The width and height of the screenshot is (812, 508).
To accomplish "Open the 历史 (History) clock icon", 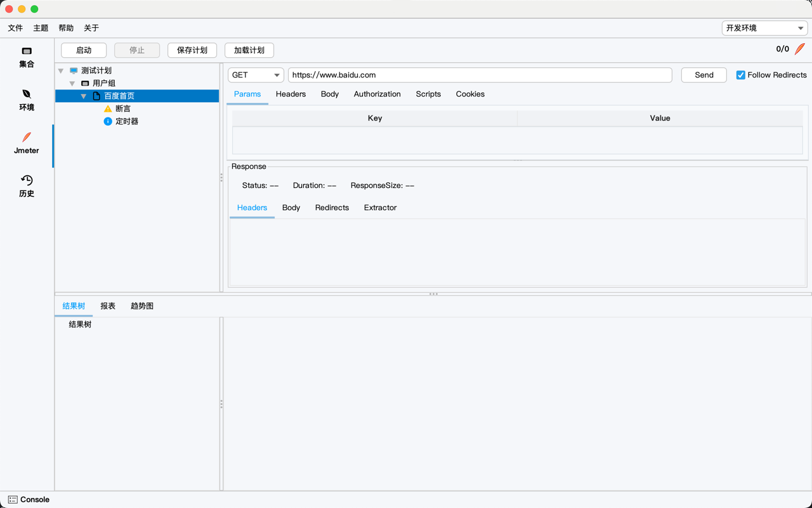I will (27, 180).
